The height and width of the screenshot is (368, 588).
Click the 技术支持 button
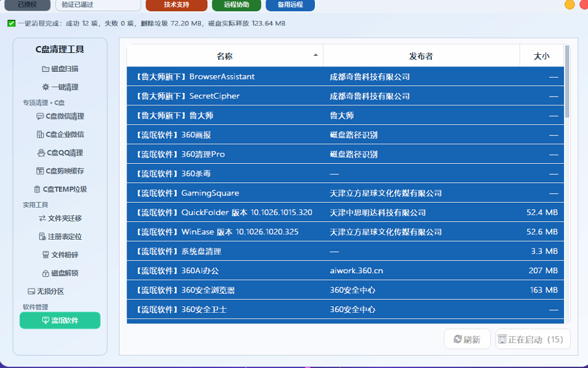coord(177,5)
